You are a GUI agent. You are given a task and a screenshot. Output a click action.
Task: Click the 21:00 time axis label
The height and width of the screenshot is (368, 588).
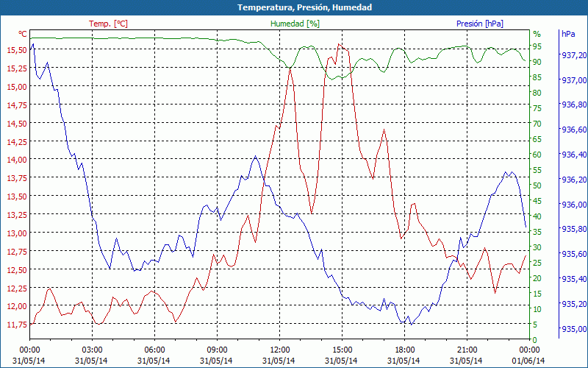[x=467, y=350]
